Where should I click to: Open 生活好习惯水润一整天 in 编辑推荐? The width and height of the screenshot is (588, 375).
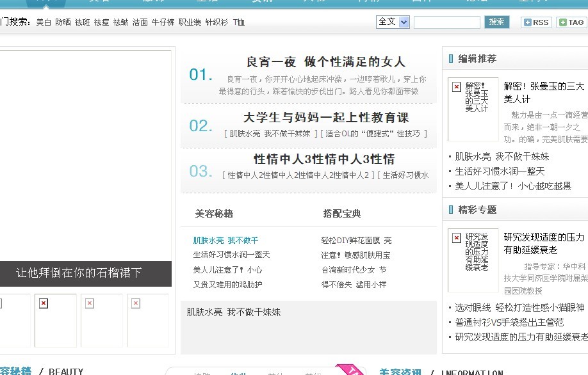(500, 172)
